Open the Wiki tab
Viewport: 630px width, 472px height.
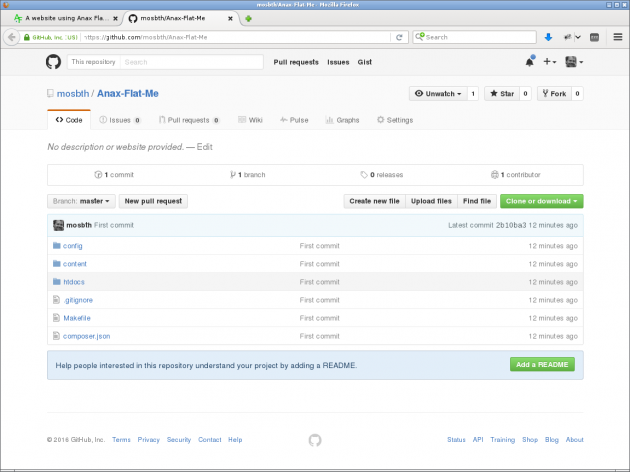(x=250, y=120)
